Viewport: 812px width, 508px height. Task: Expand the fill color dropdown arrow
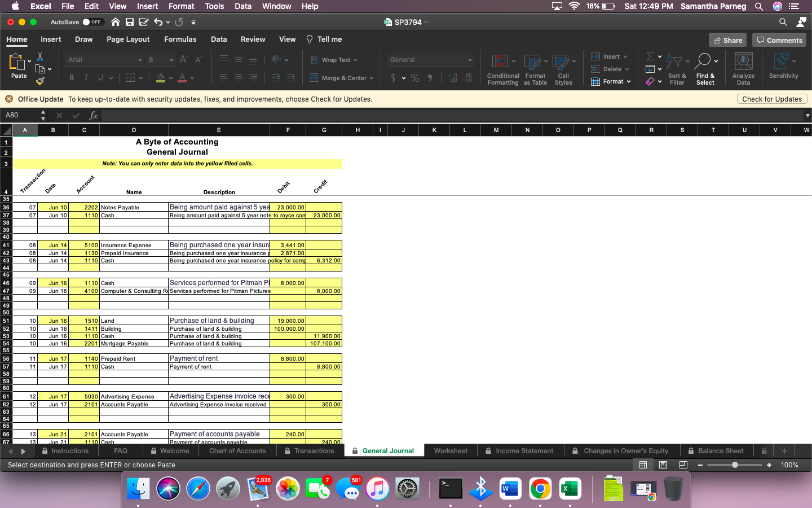pyautogui.click(x=171, y=78)
